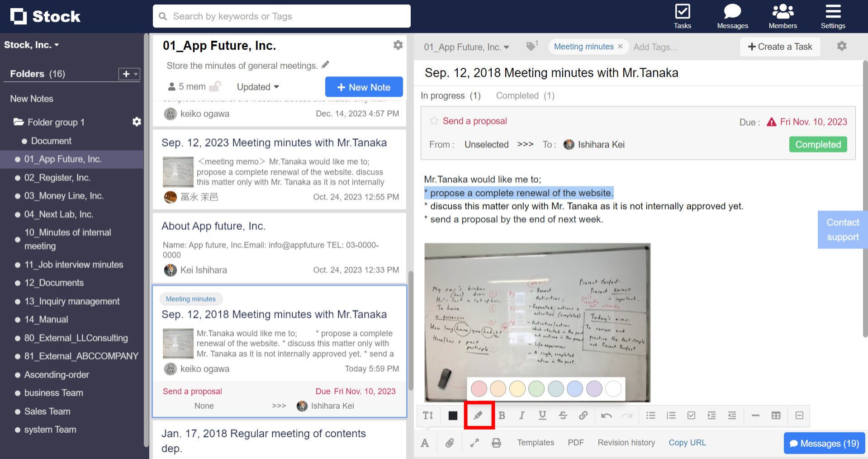Open the 01_App Future, Inc. folder selector
Screen dimensions: 868x459
pyautogui.click(x=466, y=47)
